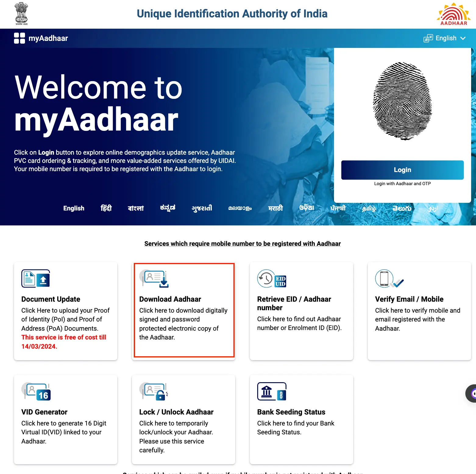Open the Lock / Unlock Aadhaar heading
Image resolution: width=476 pixels, height=474 pixels.
click(176, 412)
